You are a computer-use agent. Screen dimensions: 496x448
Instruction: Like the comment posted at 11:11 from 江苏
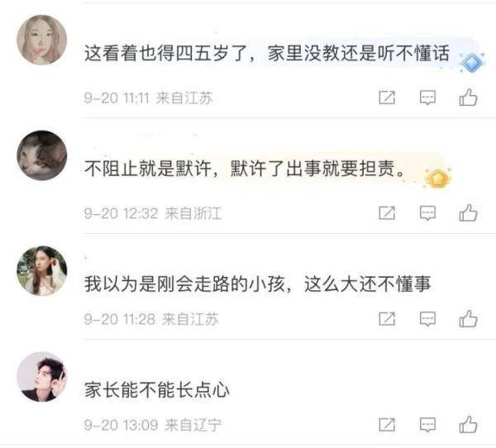pos(468,98)
